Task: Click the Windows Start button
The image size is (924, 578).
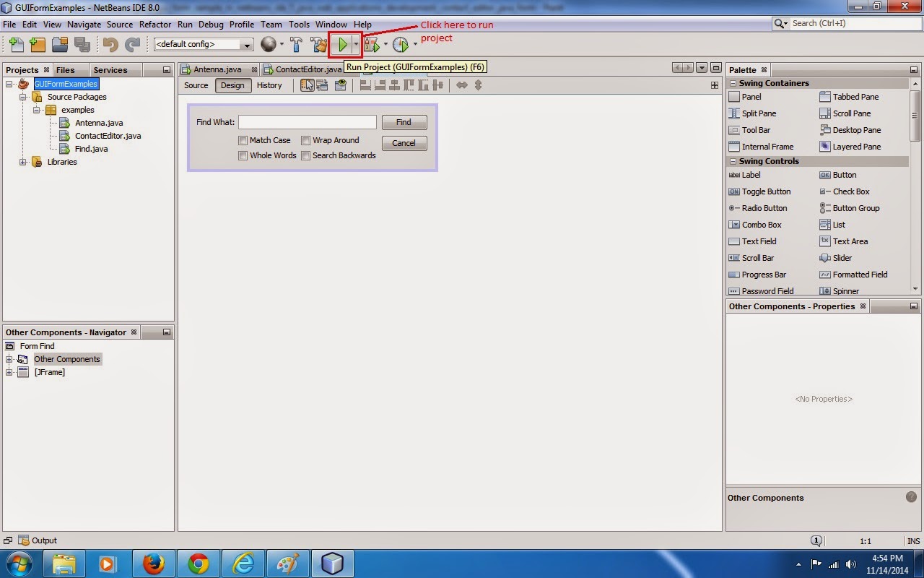Action: pyautogui.click(x=19, y=563)
